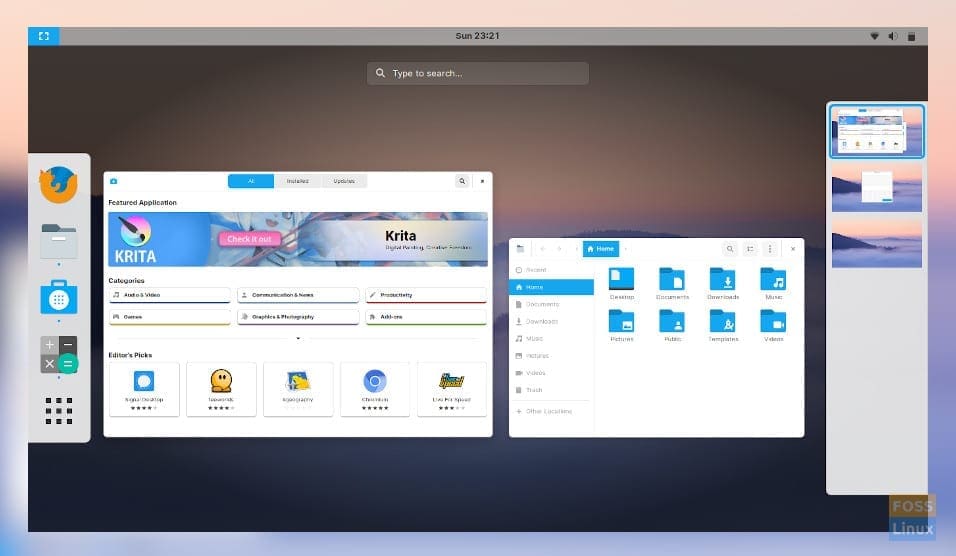
Task: Select Downloads in Files sidebar
Action: tap(551, 321)
